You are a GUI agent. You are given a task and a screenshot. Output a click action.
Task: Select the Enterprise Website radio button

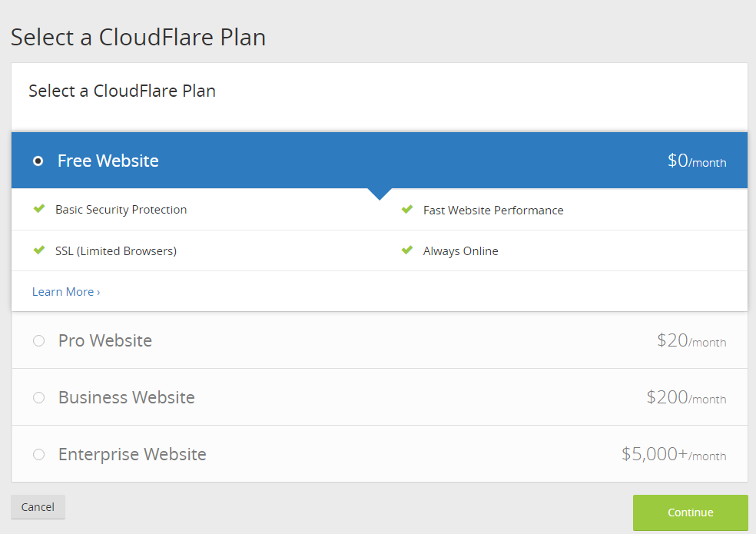pos(38,454)
